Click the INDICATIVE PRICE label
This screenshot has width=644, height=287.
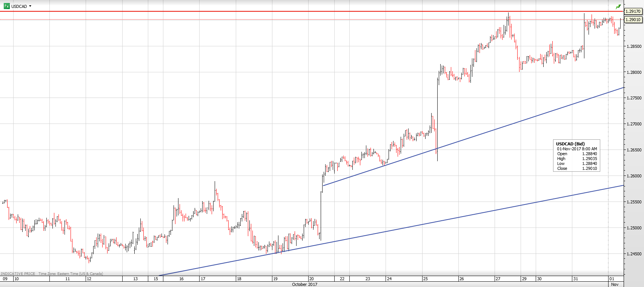click(18, 274)
